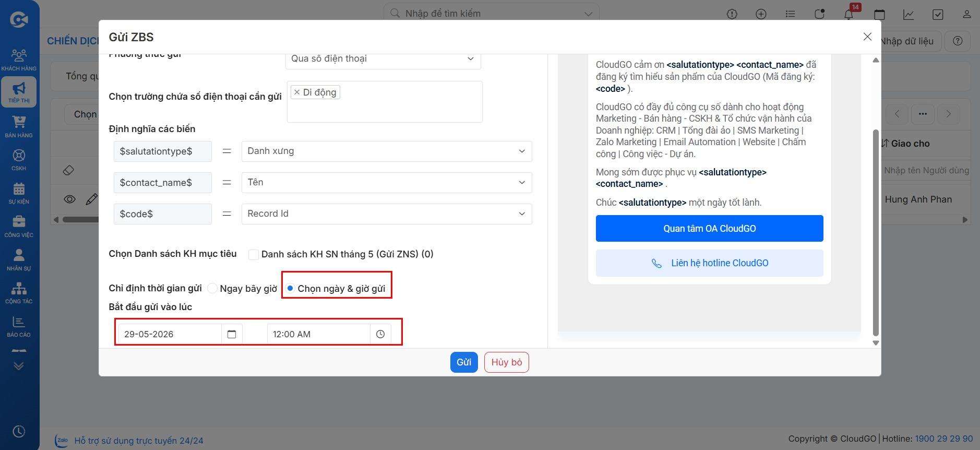
Task: Click the clock history icon in sidebar
Action: coord(19,432)
